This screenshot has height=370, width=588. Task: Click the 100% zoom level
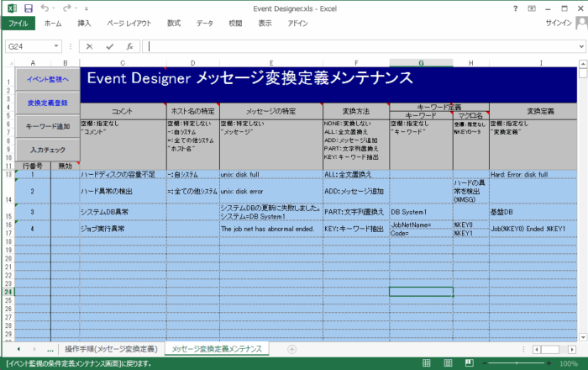click(x=569, y=363)
